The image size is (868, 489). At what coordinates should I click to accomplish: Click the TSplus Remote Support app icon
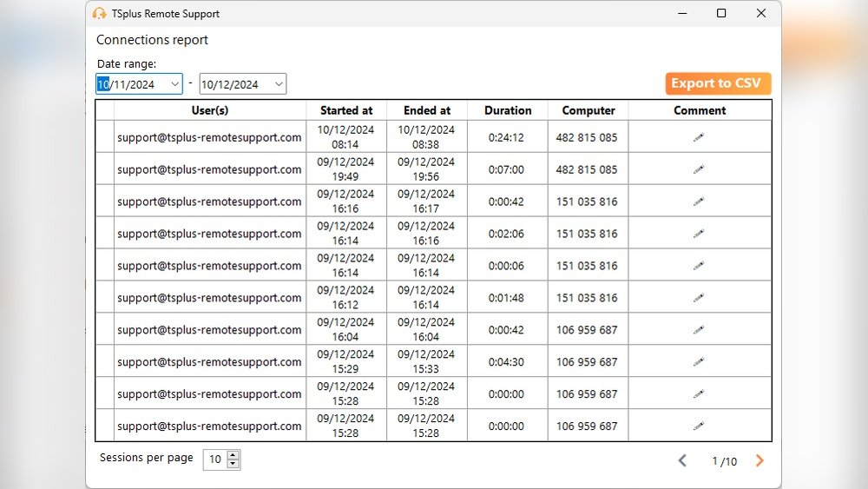[100, 13]
